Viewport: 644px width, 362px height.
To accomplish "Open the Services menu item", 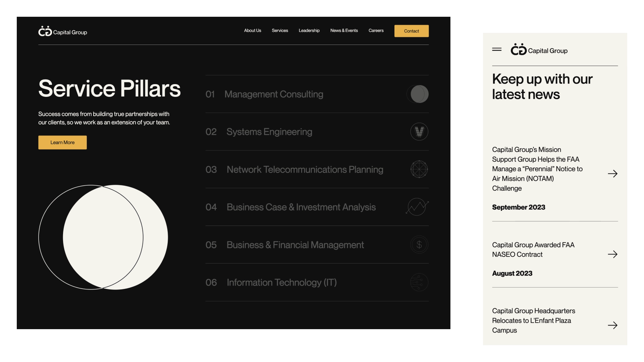I will tap(280, 31).
